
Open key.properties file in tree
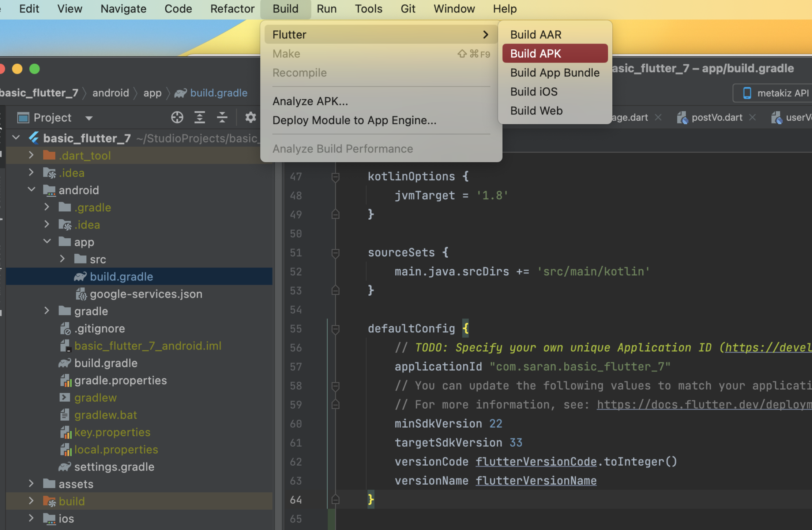click(x=112, y=432)
